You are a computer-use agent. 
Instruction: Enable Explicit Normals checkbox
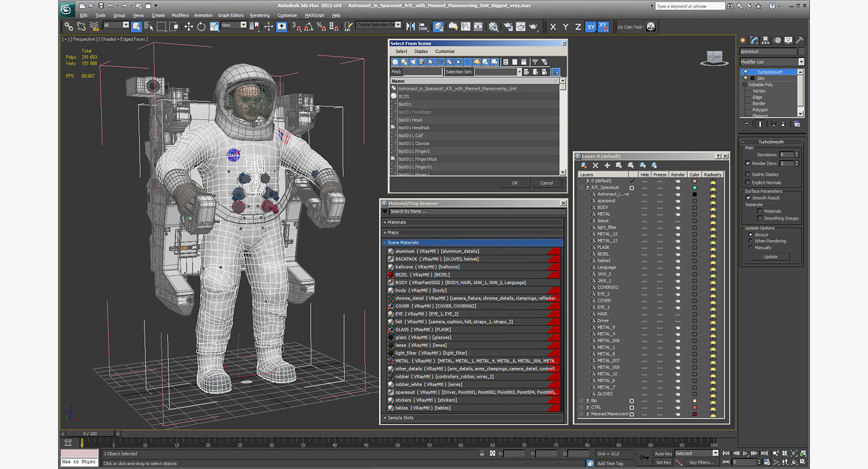click(x=748, y=182)
